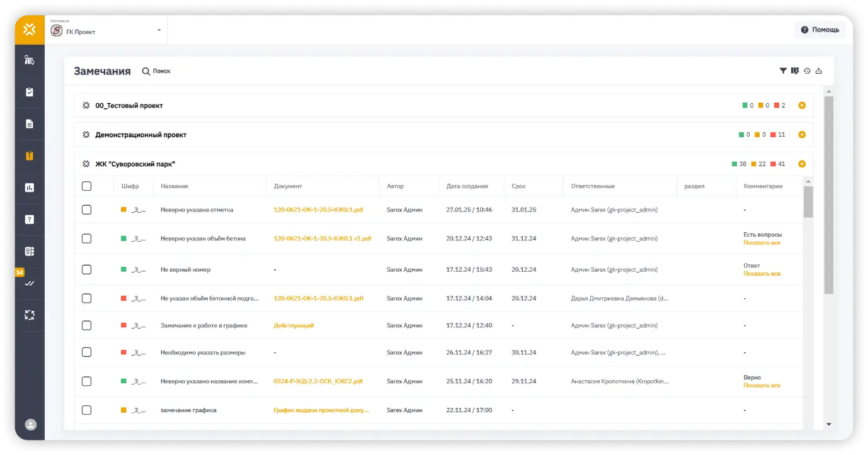
Task: Open the bar chart reports sidebar icon
Action: tap(30, 188)
